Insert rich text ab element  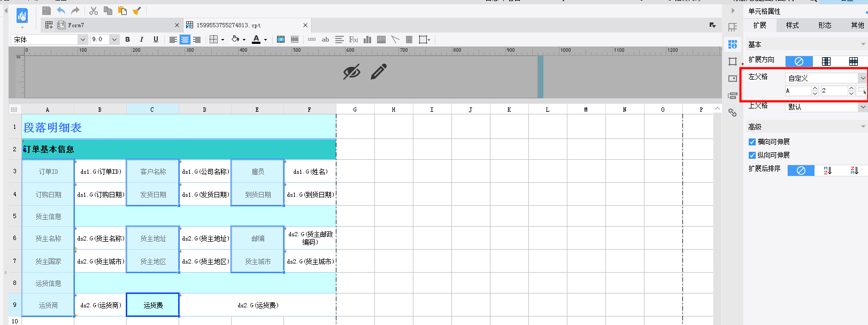click(325, 40)
